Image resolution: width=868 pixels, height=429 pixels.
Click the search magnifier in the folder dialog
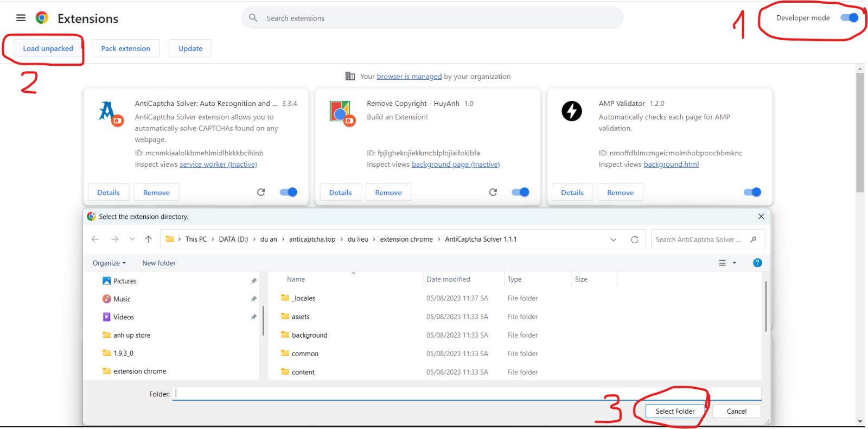click(x=754, y=239)
